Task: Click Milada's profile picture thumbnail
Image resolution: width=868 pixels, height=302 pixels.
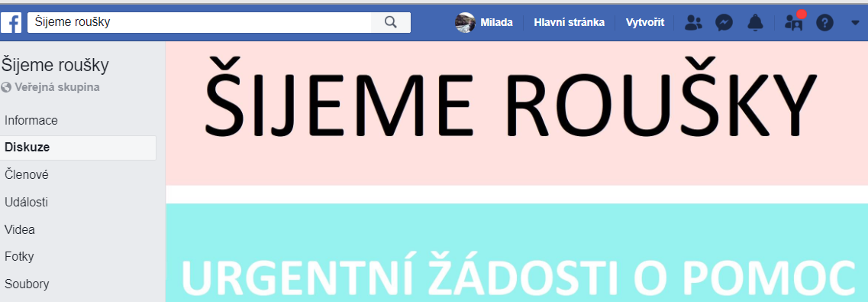Action: click(465, 23)
